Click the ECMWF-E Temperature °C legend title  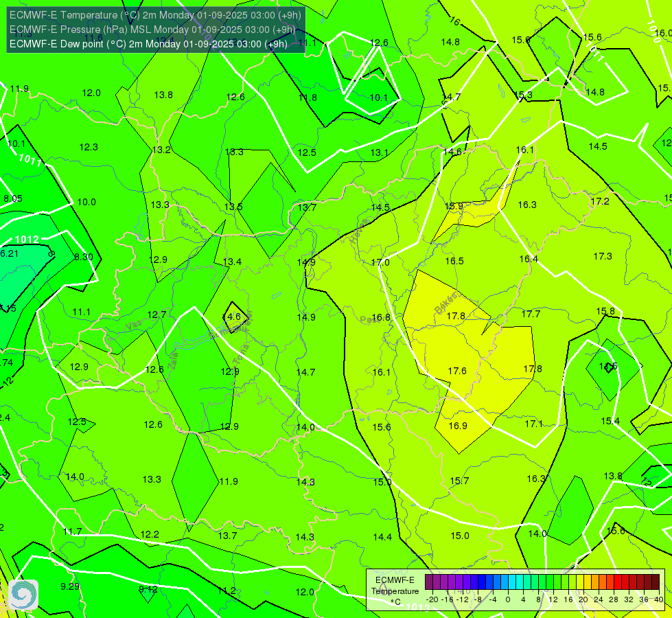pos(395,591)
